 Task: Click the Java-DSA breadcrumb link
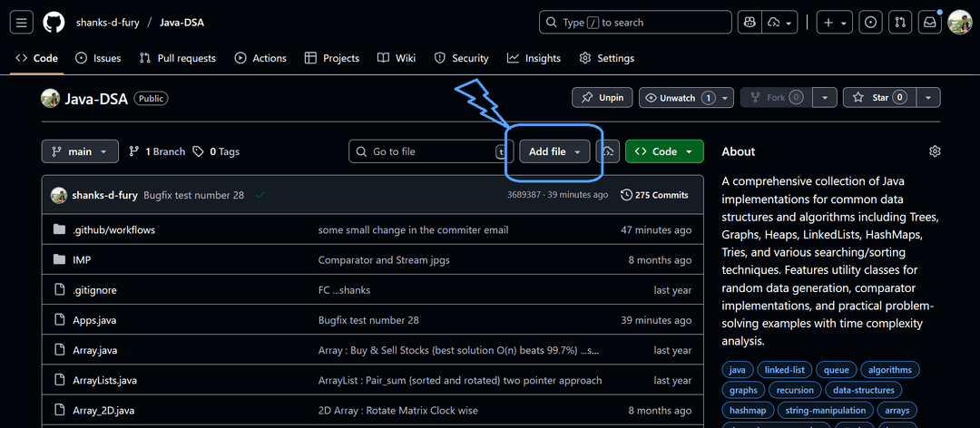pyautogui.click(x=181, y=23)
